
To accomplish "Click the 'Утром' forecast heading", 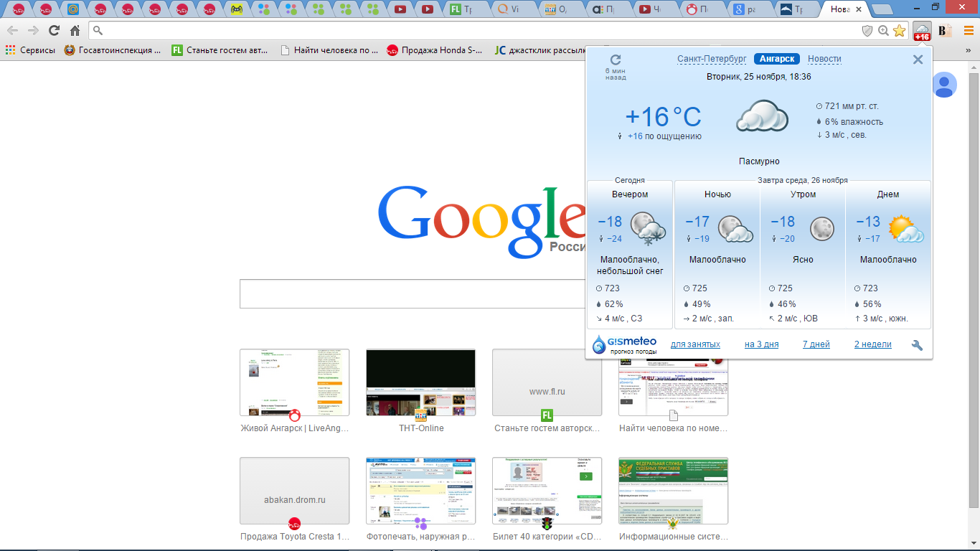I will click(x=803, y=194).
